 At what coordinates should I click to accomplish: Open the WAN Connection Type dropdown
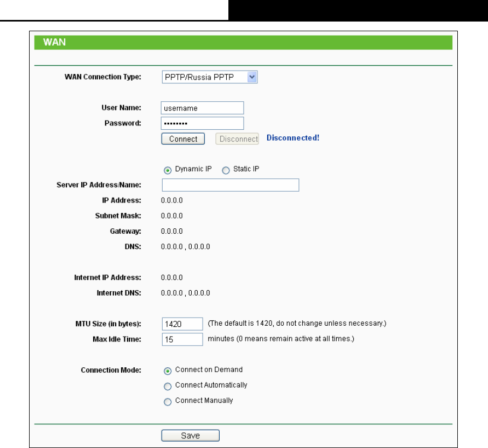(210, 77)
